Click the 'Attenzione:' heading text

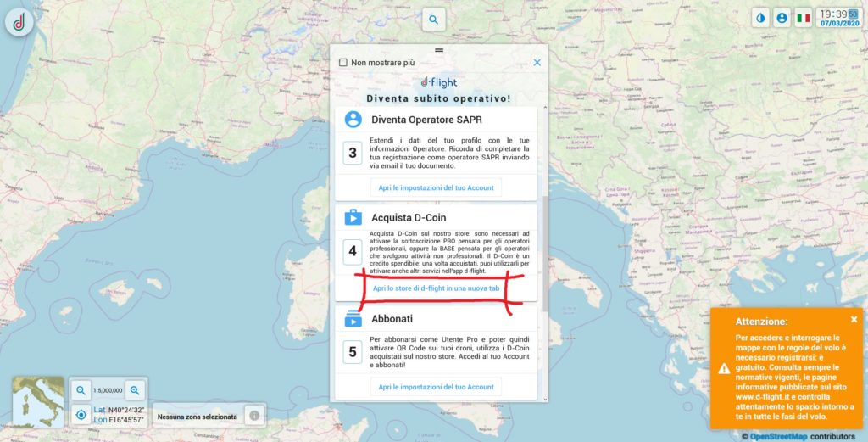(x=761, y=322)
